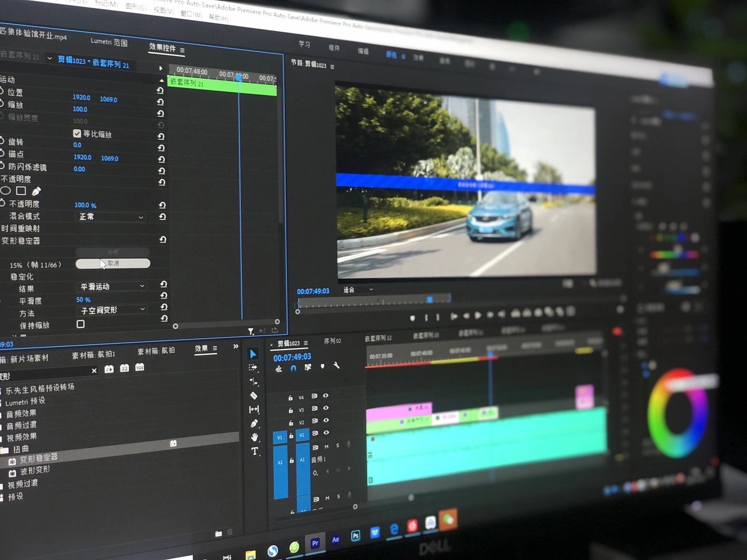Switch to 嵌套序列 12 timeline tab
Image resolution: width=747 pixels, height=560 pixels.
(x=378, y=338)
